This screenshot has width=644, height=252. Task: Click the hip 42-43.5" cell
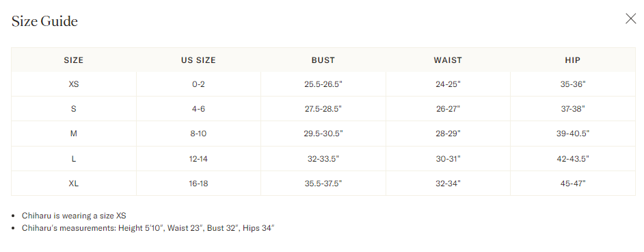(x=572, y=159)
